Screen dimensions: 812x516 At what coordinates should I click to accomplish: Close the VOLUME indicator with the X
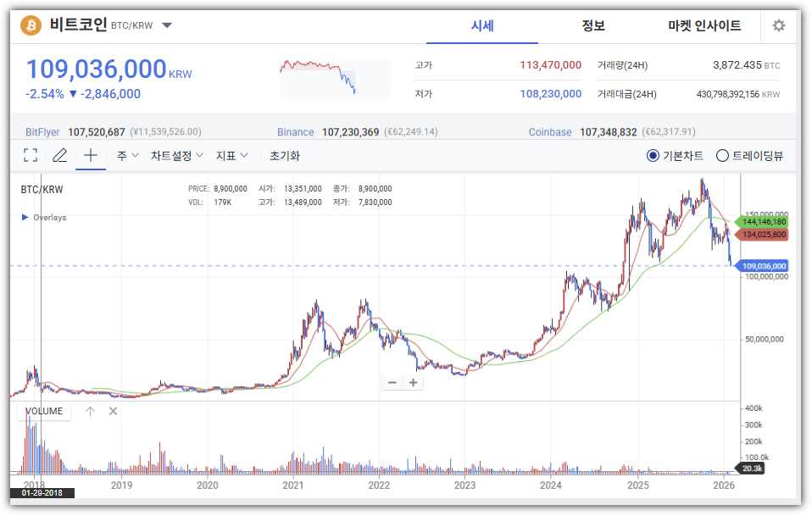pyautogui.click(x=113, y=411)
